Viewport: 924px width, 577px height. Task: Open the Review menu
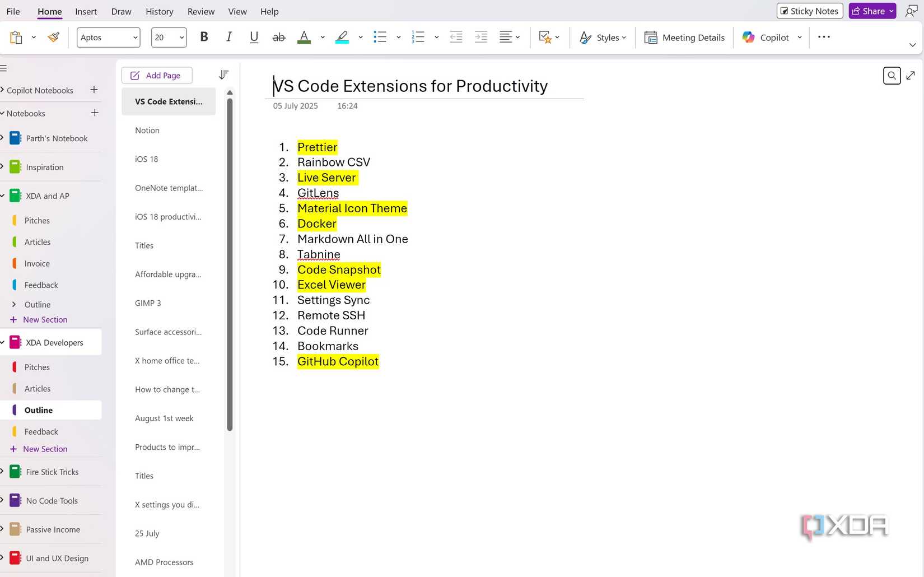pos(200,11)
